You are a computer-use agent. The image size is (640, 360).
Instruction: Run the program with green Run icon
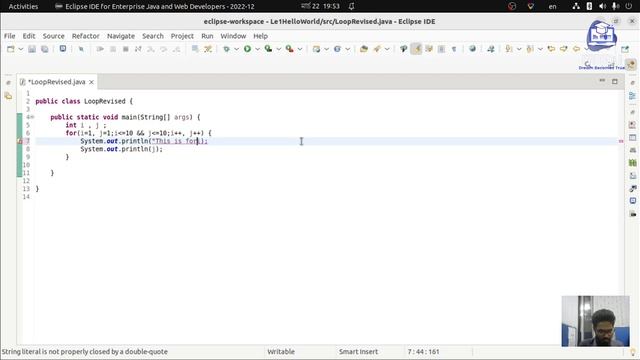point(247,49)
